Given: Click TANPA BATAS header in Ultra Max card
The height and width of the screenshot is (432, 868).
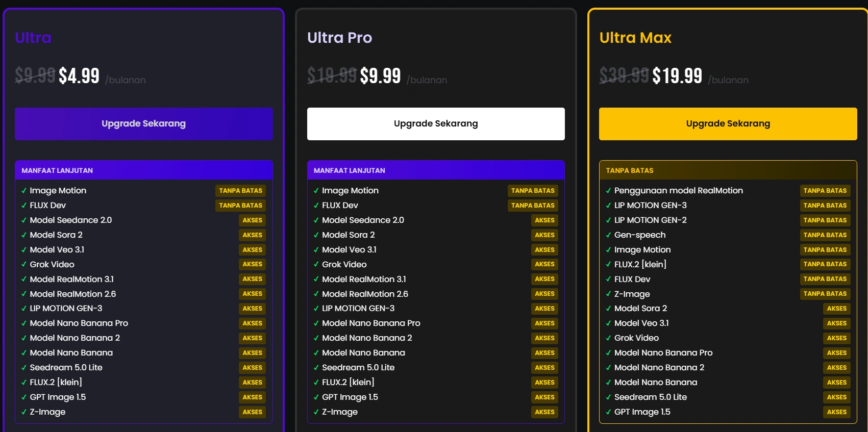Looking at the screenshot, I should point(630,170).
